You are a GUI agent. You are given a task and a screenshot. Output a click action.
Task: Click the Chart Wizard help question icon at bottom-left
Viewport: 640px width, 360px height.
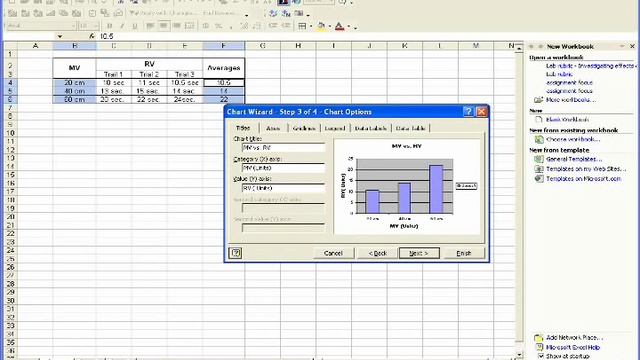tap(236, 253)
